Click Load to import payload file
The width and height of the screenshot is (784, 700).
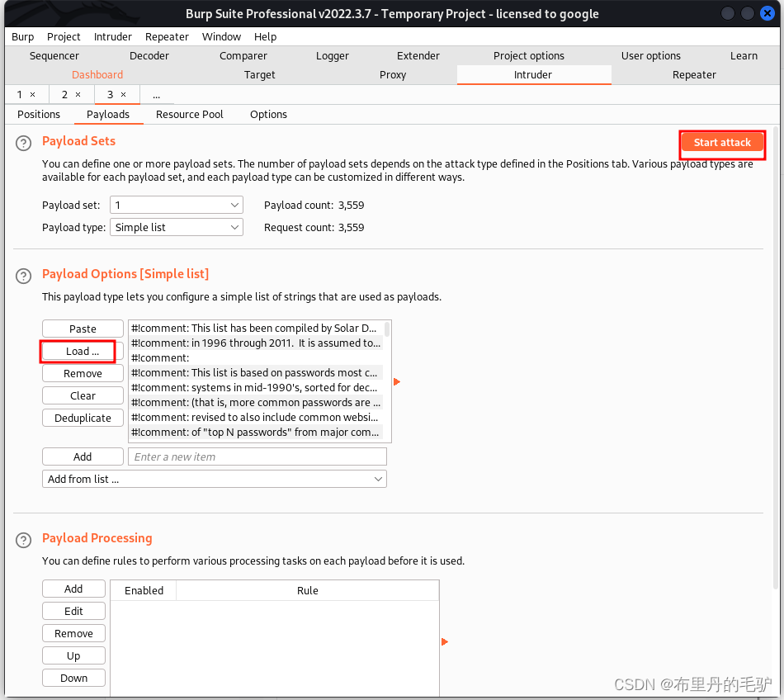coord(83,352)
